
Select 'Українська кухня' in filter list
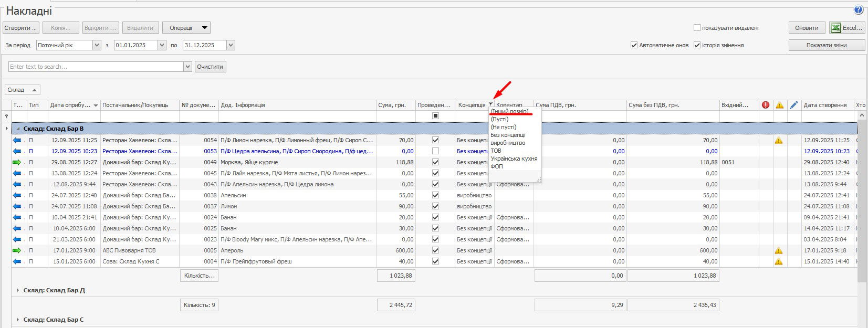(514, 158)
